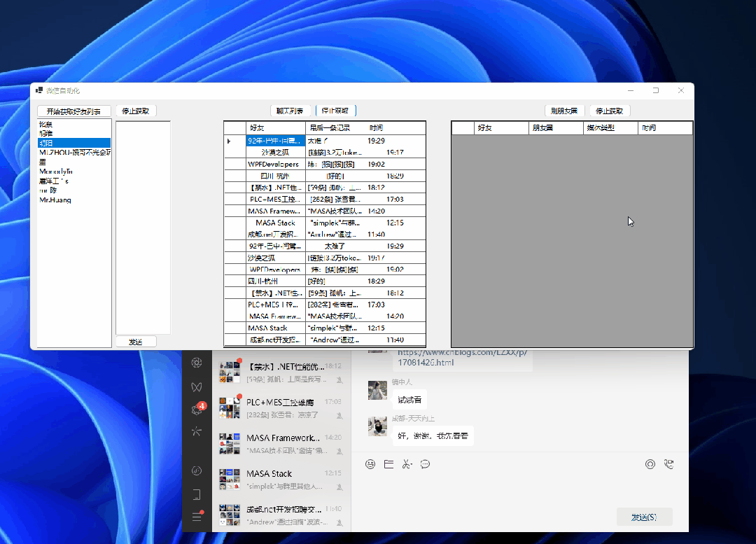
Task: Click the 刷朋友圈 button
Action: click(x=563, y=110)
